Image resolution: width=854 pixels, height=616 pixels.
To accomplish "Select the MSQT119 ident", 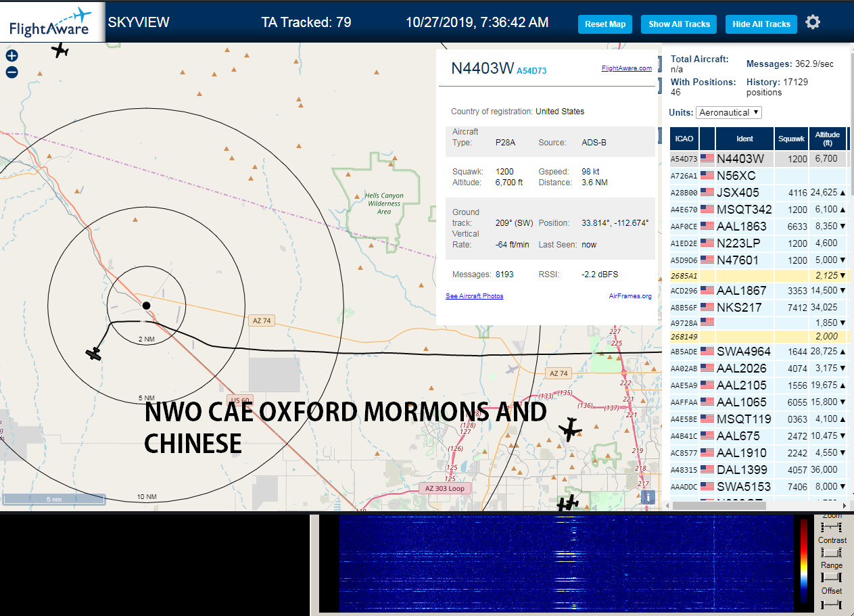I will pyautogui.click(x=744, y=419).
